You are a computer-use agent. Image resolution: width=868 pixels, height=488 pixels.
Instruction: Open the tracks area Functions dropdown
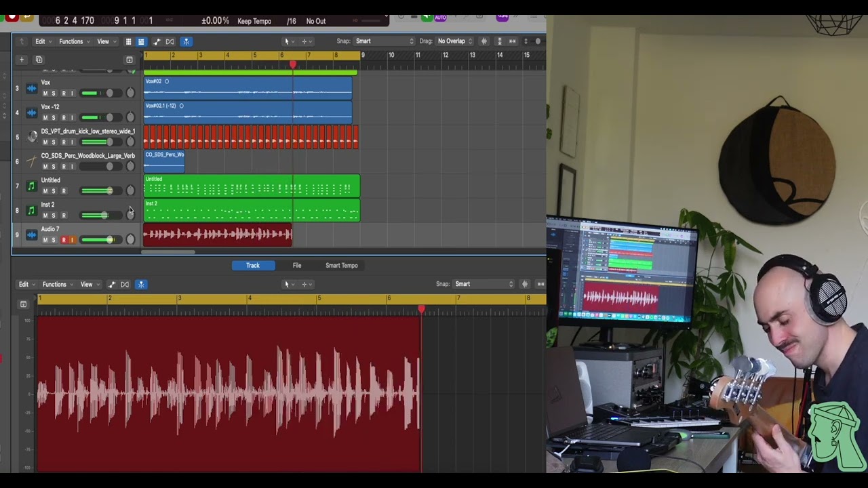(74, 41)
